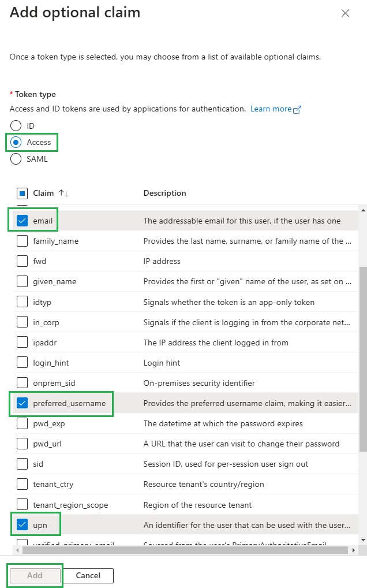Close the Add optional claim panel
Screen dimensions: 367x588
pyautogui.click(x=345, y=13)
